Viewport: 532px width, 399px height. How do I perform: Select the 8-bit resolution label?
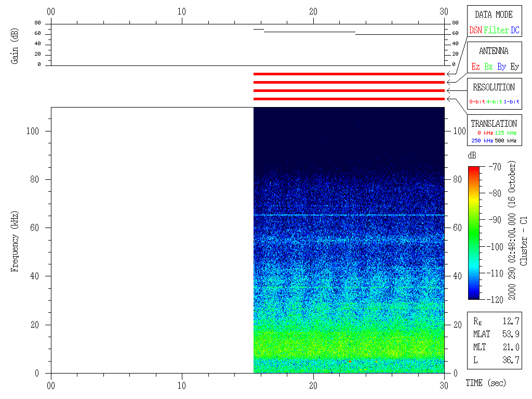[477, 102]
